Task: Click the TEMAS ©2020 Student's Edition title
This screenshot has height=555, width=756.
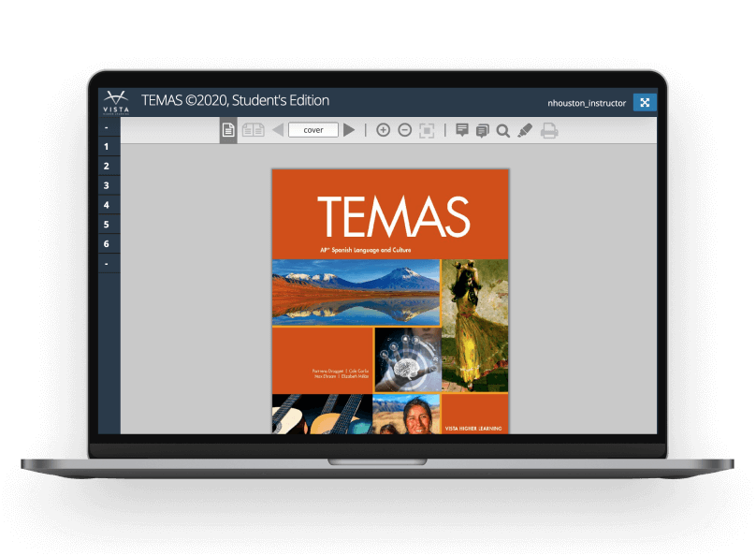Action: (235, 100)
